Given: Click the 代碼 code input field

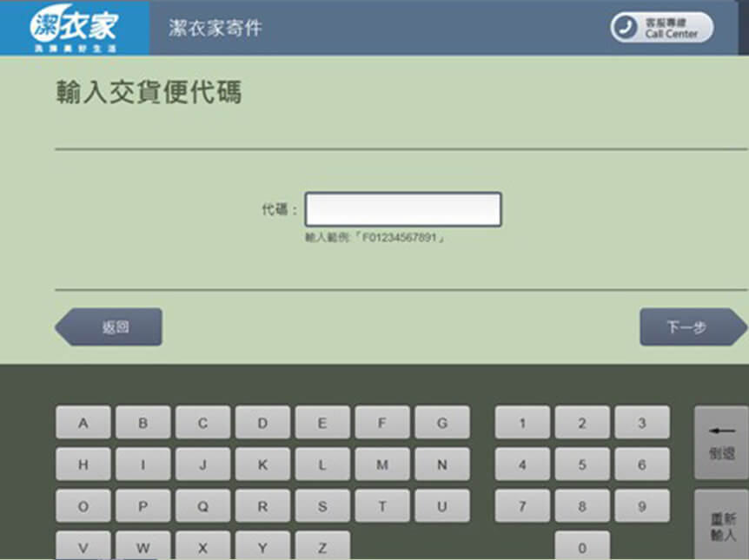Looking at the screenshot, I should [x=403, y=210].
